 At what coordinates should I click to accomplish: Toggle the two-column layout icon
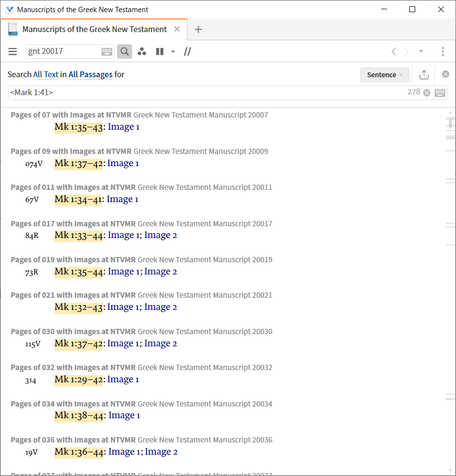(160, 51)
